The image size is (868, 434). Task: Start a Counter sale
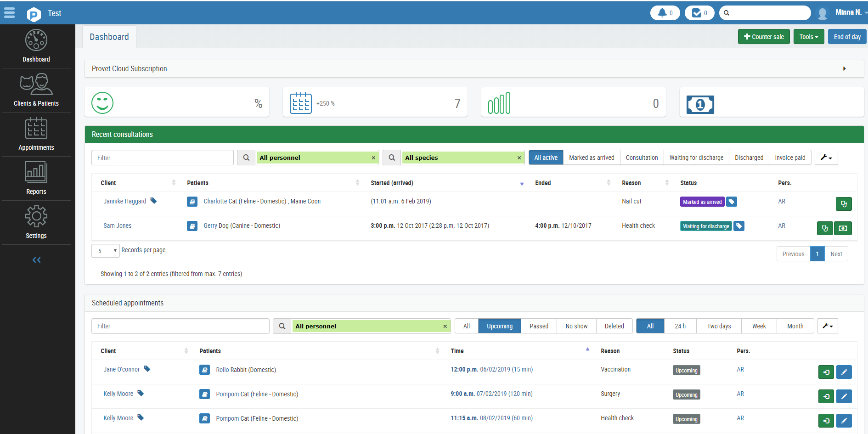[x=763, y=36]
